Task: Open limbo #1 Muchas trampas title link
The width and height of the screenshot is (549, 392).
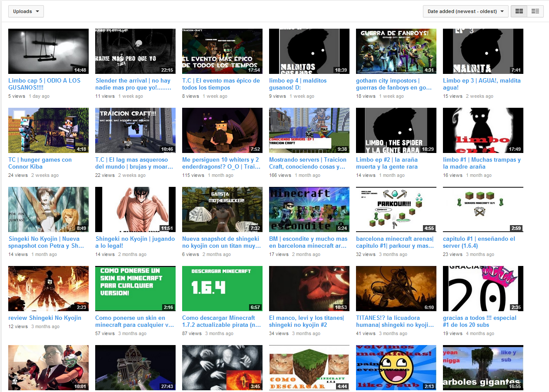Action: coord(482,163)
